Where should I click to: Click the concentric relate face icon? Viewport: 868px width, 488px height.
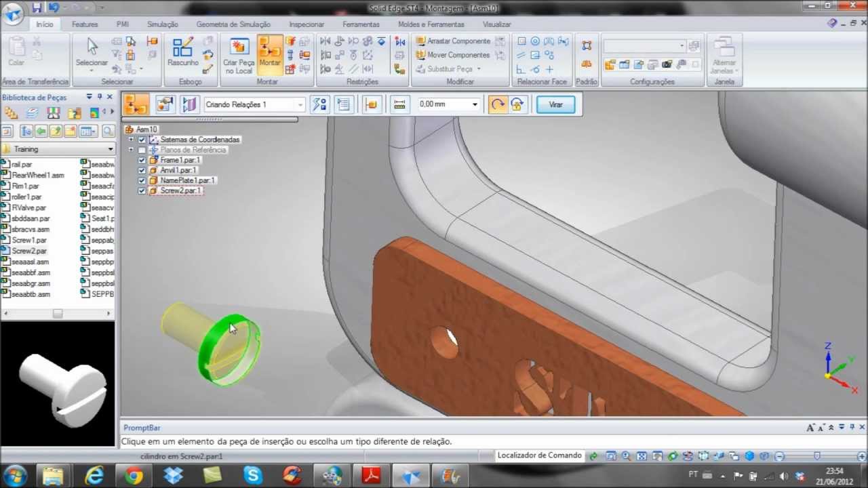(x=535, y=41)
